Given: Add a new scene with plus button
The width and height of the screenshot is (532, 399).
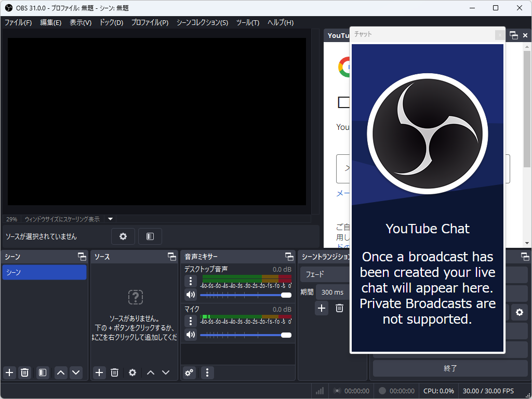Looking at the screenshot, I should coord(9,373).
